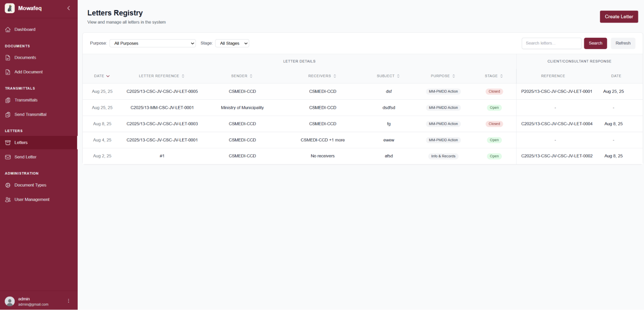Collapse the sidebar using the chevron
The width and height of the screenshot is (644, 310).
68,8
